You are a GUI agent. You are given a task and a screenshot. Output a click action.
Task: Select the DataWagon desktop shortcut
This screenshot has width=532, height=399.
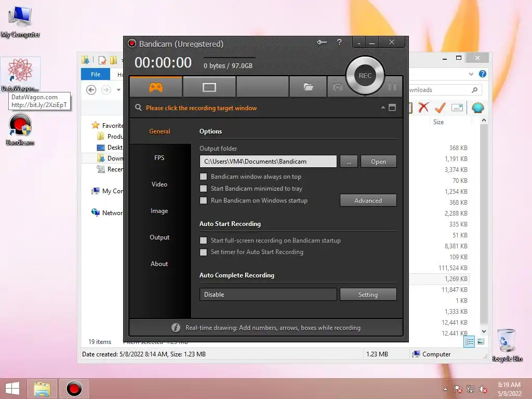click(x=20, y=75)
